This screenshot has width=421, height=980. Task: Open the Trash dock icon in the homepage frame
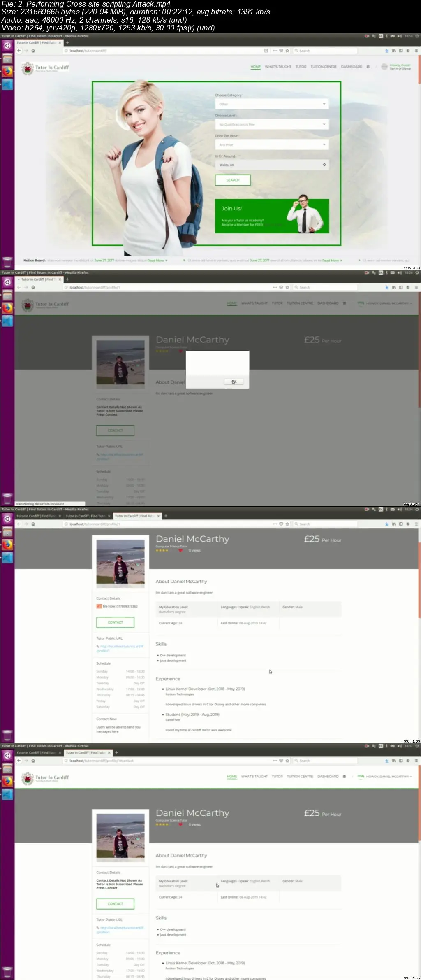click(x=7, y=262)
